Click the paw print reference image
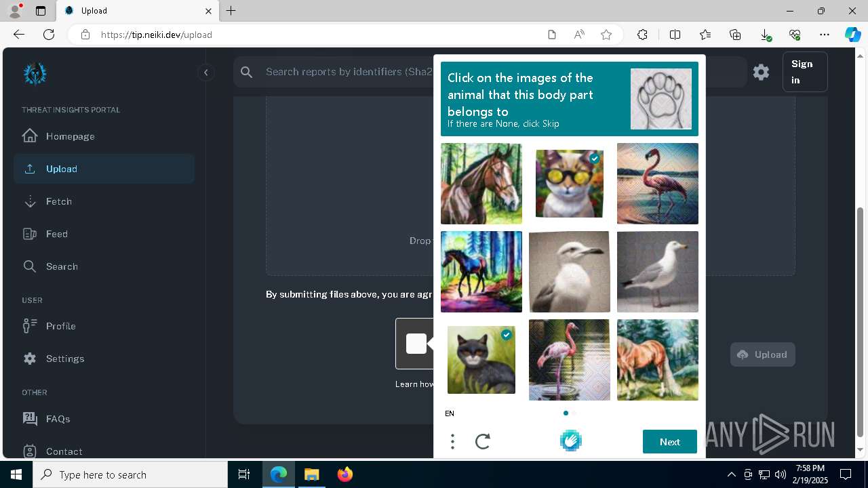 661,99
